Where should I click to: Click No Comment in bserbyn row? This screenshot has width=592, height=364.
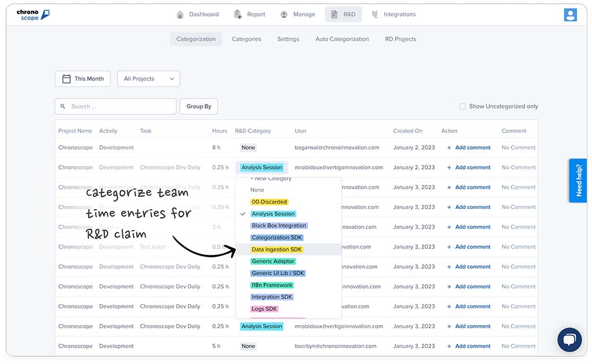(518, 346)
